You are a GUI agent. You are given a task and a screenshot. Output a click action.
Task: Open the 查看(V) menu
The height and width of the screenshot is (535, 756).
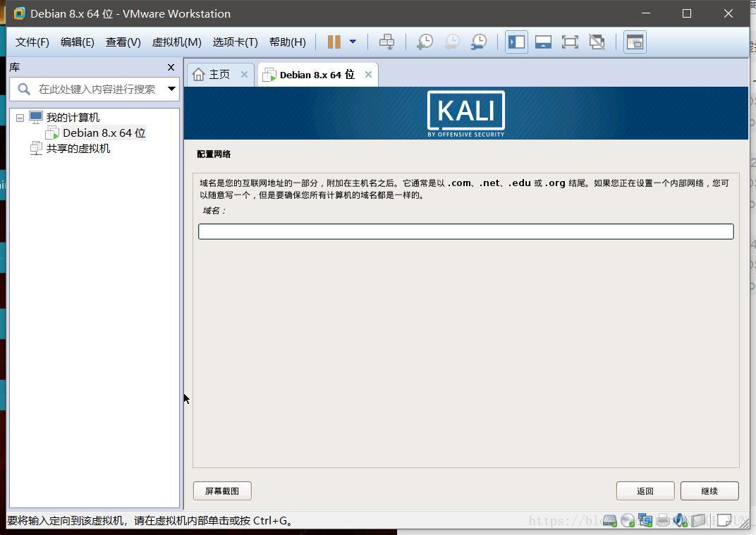click(x=123, y=42)
